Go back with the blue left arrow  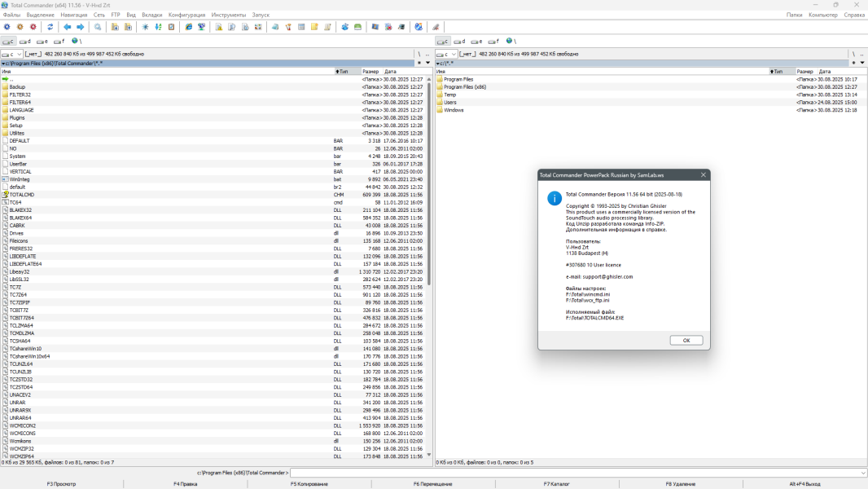pos(68,27)
